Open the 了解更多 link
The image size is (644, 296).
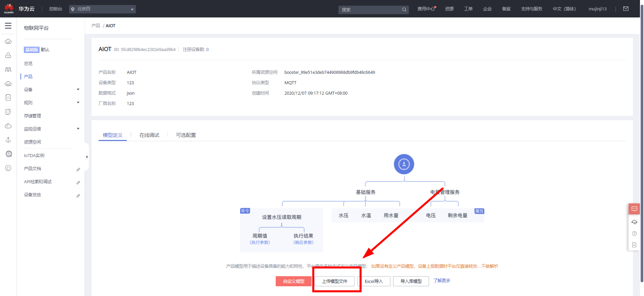pos(442,281)
